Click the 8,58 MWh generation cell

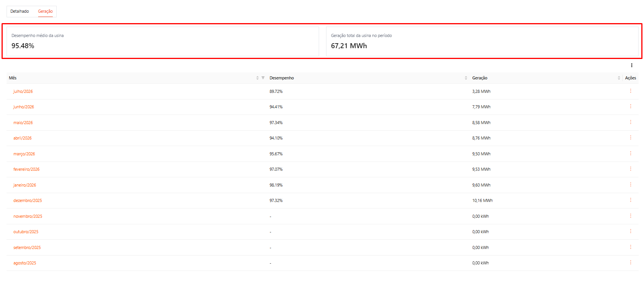click(481, 123)
